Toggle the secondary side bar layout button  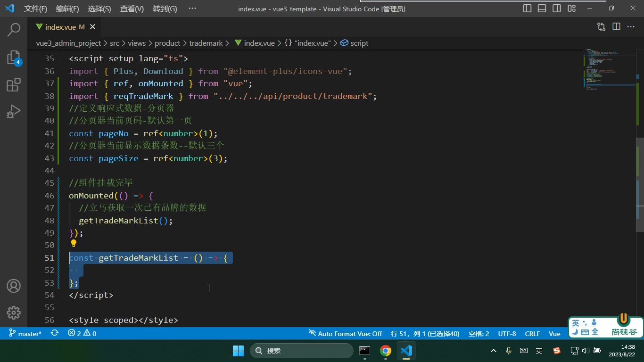(557, 8)
